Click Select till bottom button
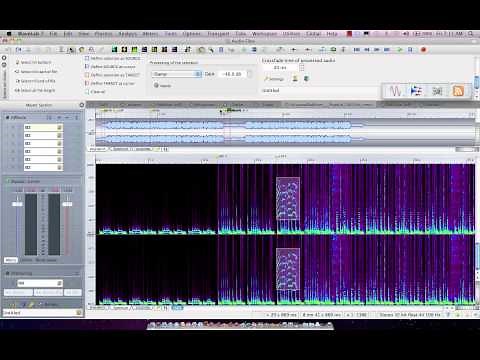This screenshot has height=360, width=480. (33, 62)
